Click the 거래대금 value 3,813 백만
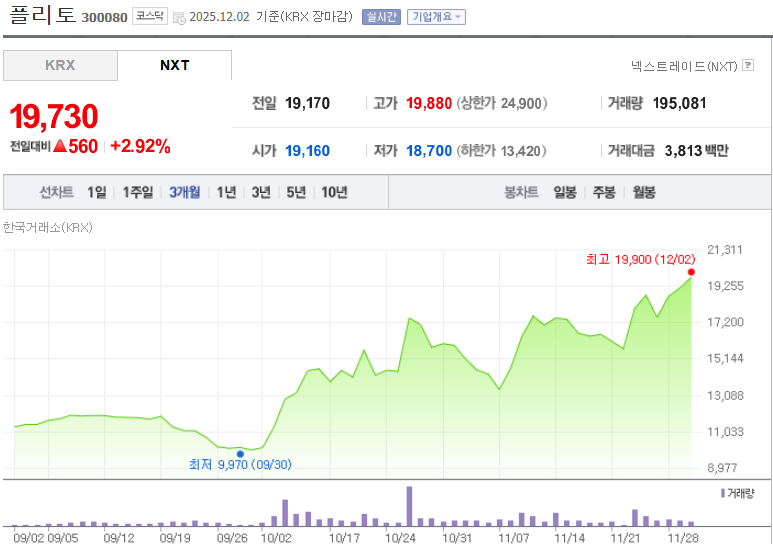773x544 pixels. click(x=696, y=150)
